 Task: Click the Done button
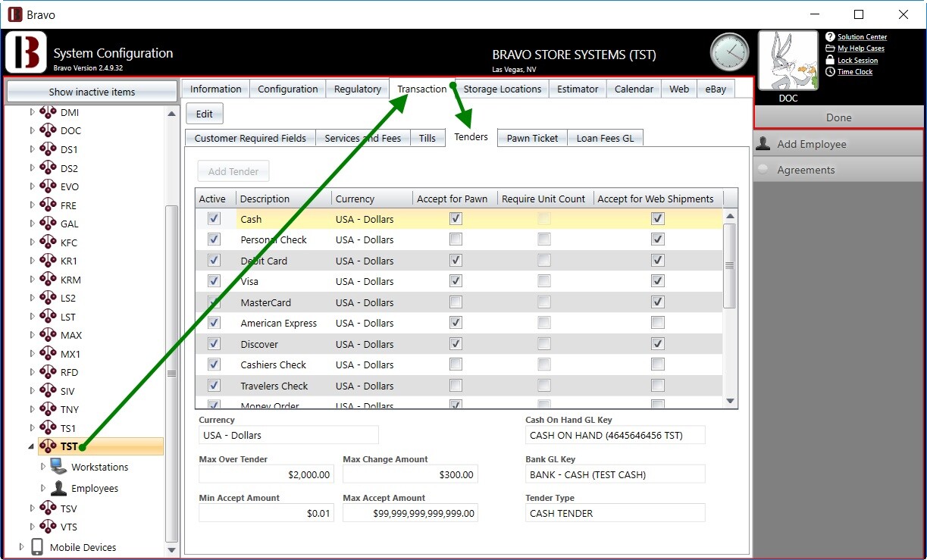coord(838,117)
